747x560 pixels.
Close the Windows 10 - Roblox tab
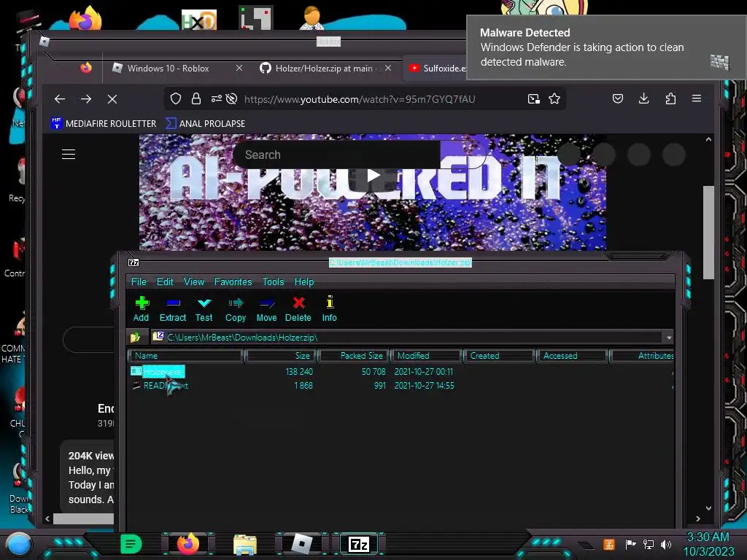pyautogui.click(x=239, y=68)
